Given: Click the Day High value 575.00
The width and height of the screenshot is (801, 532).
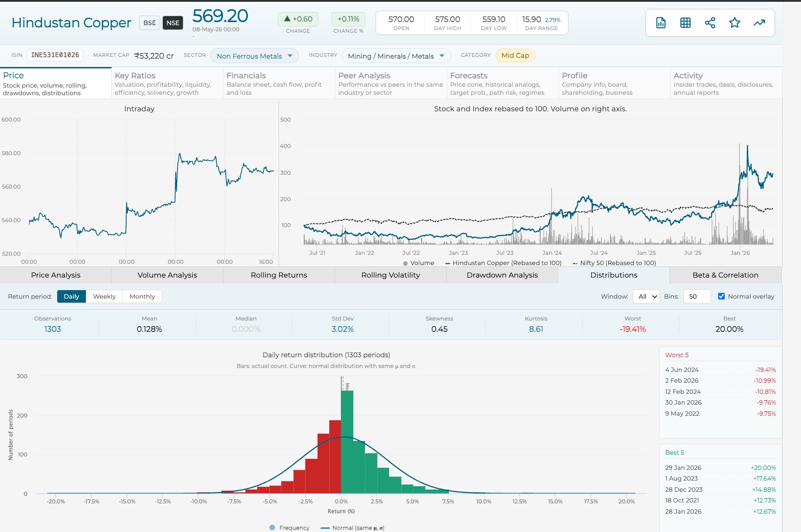Looking at the screenshot, I should pyautogui.click(x=447, y=19).
